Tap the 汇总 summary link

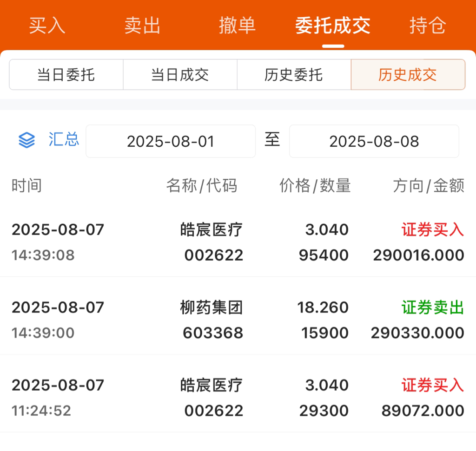click(x=64, y=139)
